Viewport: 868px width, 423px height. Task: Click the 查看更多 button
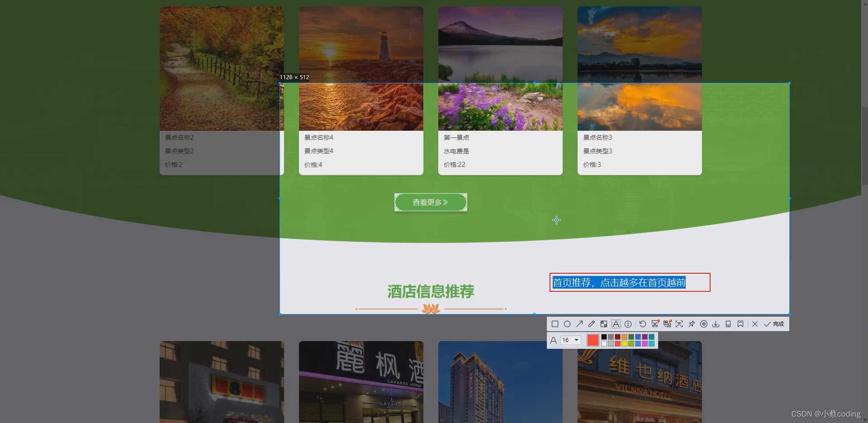[x=431, y=202]
